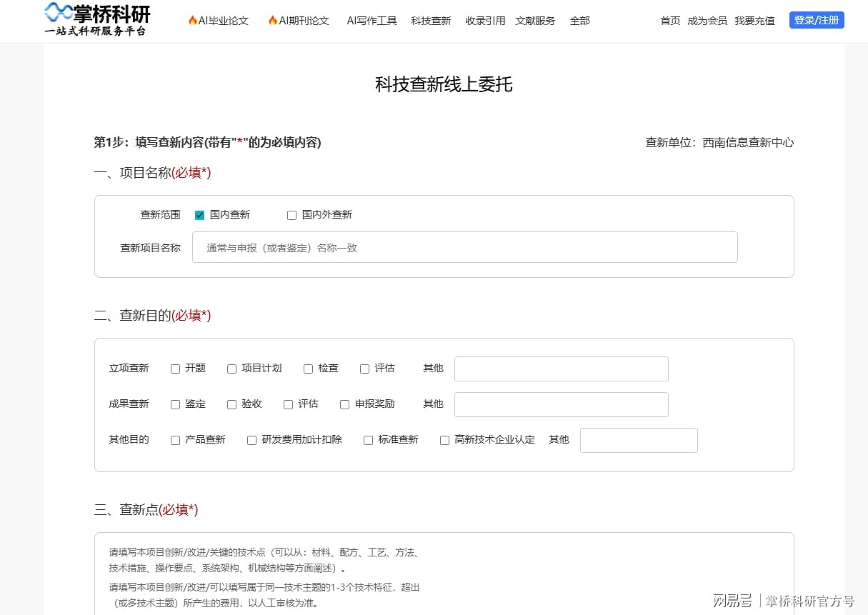Click the 首页 link
868x615 pixels.
click(670, 21)
